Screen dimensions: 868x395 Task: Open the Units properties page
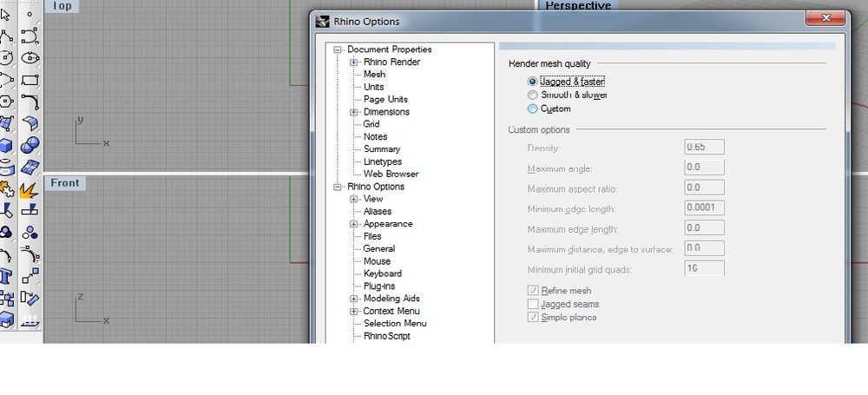(x=373, y=87)
